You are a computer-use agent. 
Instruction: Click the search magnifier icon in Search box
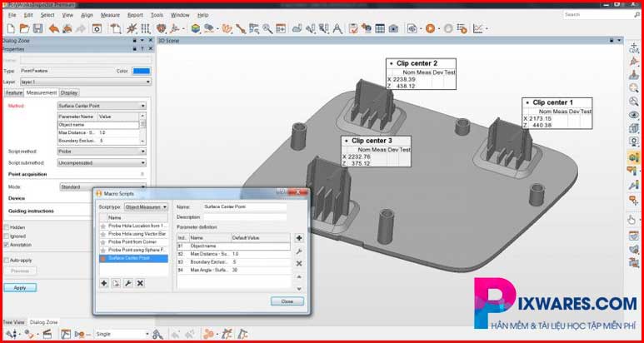(637, 14)
